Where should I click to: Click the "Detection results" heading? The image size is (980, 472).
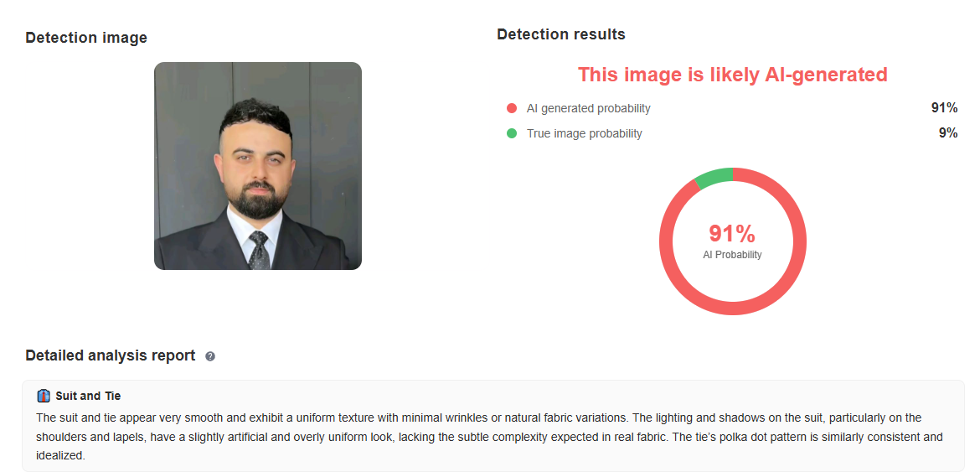tap(560, 34)
